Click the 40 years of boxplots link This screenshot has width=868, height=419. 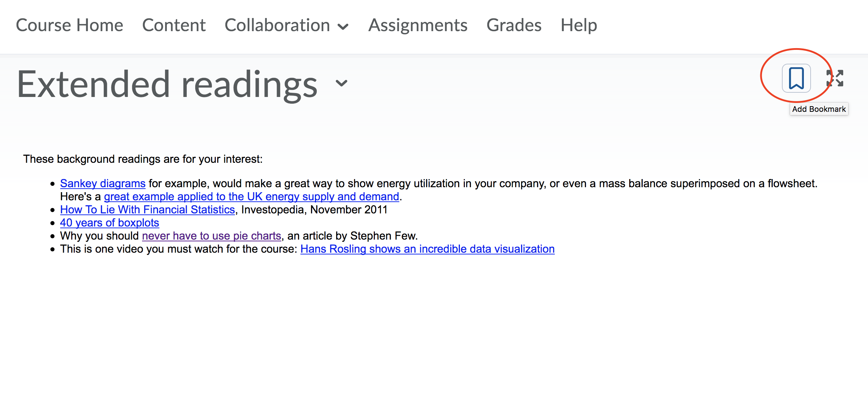click(109, 223)
